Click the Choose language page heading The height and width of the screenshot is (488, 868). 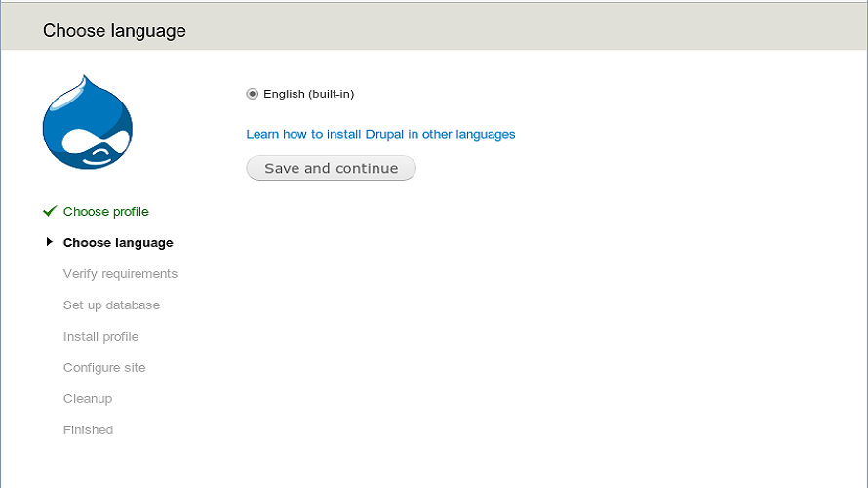point(114,31)
